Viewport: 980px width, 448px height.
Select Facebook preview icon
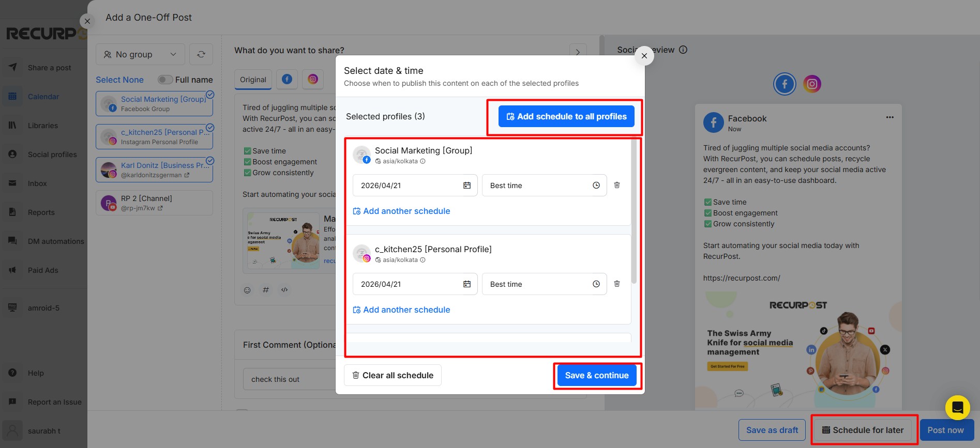click(x=785, y=84)
